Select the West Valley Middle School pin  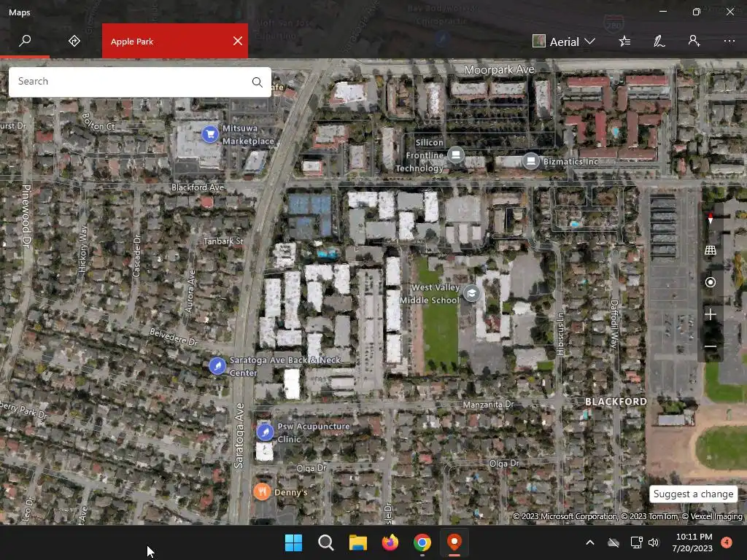[472, 293]
